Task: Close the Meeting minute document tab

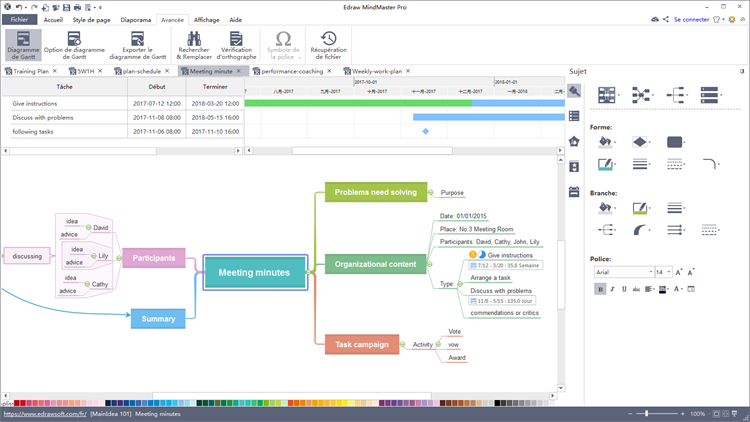Action: (239, 71)
